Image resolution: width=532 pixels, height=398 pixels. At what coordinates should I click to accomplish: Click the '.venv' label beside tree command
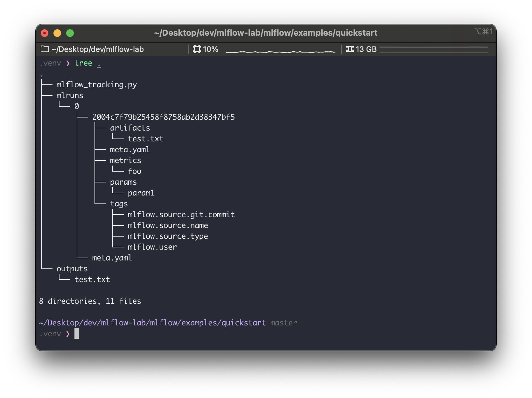click(50, 63)
